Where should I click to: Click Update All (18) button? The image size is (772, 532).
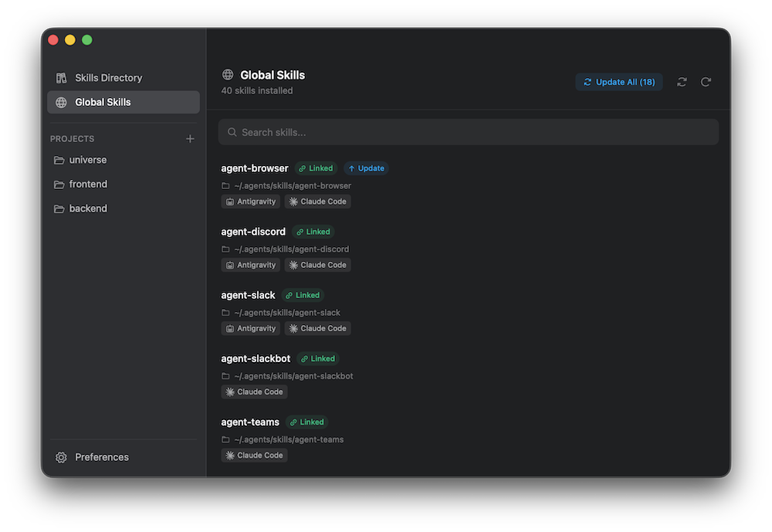point(619,82)
